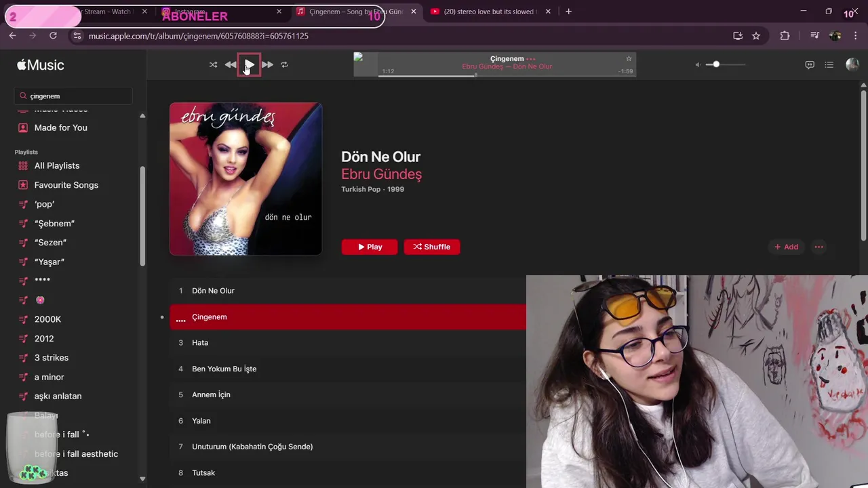
Task: Go back in browser history
Action: 13,36
